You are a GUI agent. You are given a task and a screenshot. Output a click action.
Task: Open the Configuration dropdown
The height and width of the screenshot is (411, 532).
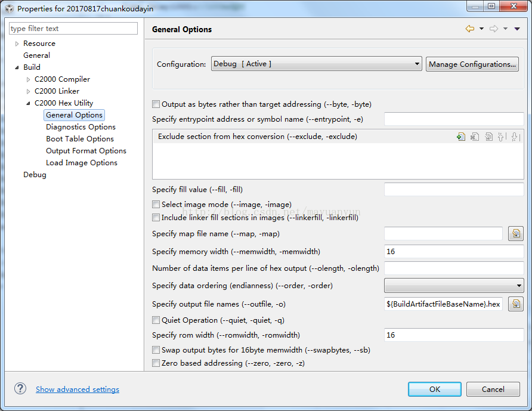click(317, 64)
